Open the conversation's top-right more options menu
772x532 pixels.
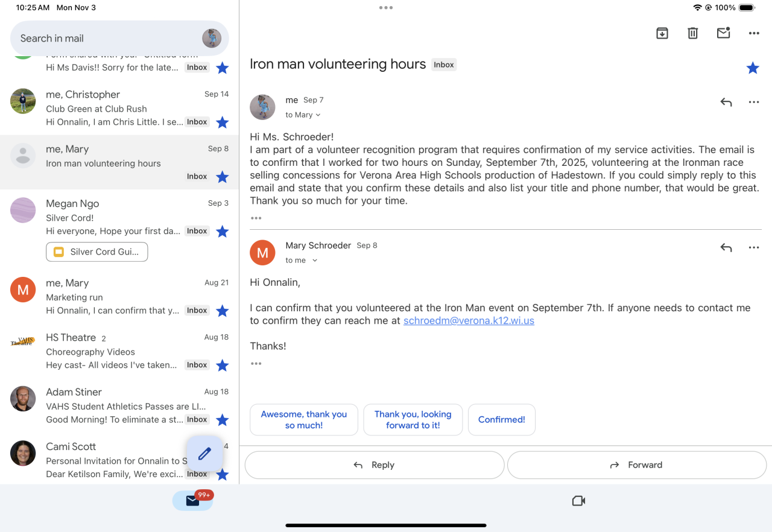[x=754, y=33]
